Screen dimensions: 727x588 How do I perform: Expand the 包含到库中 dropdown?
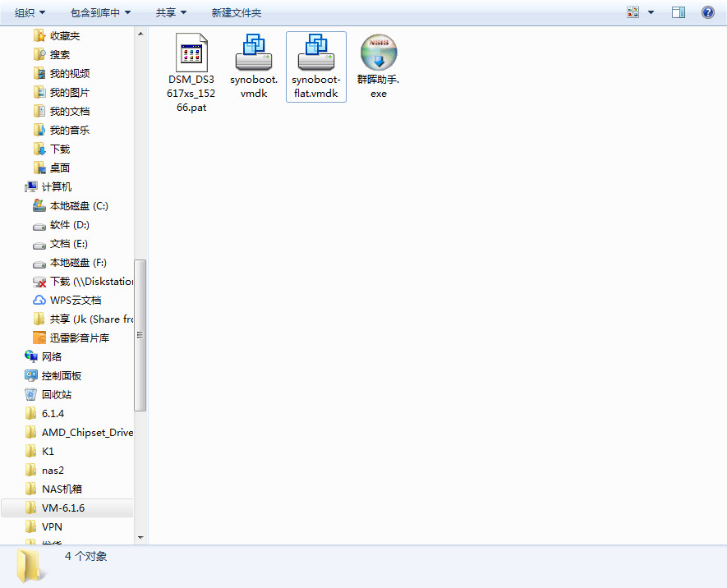100,12
